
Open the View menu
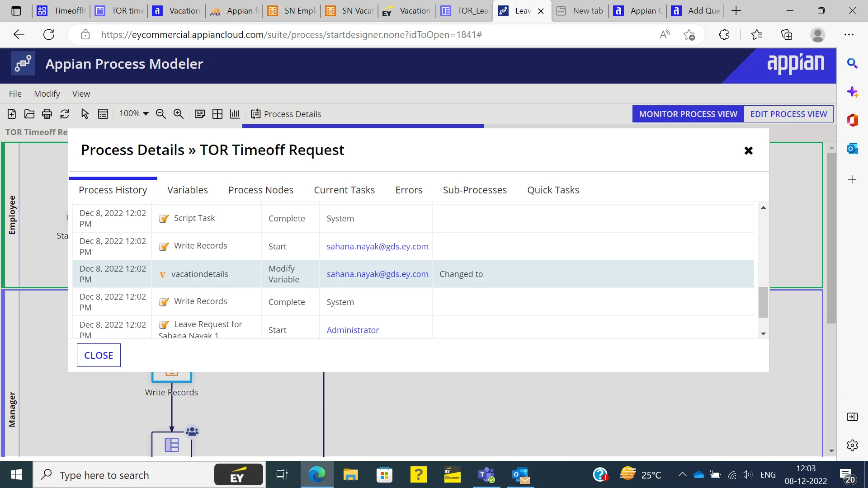tap(81, 94)
